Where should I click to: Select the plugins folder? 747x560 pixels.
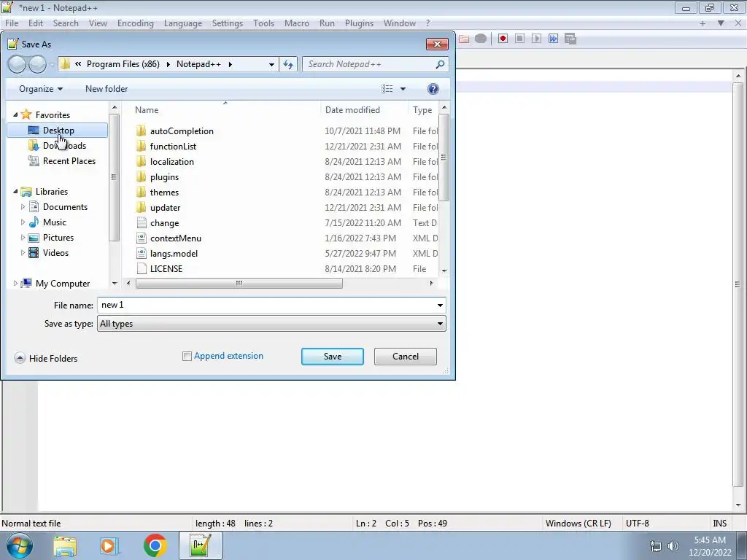(x=164, y=177)
